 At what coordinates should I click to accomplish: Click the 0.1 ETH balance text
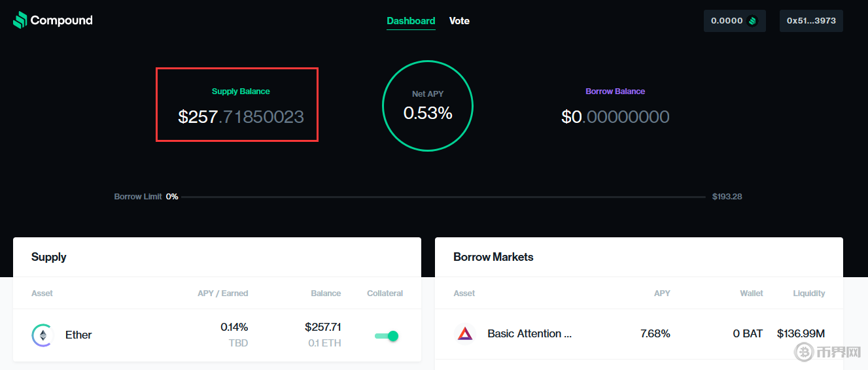pyautogui.click(x=324, y=343)
